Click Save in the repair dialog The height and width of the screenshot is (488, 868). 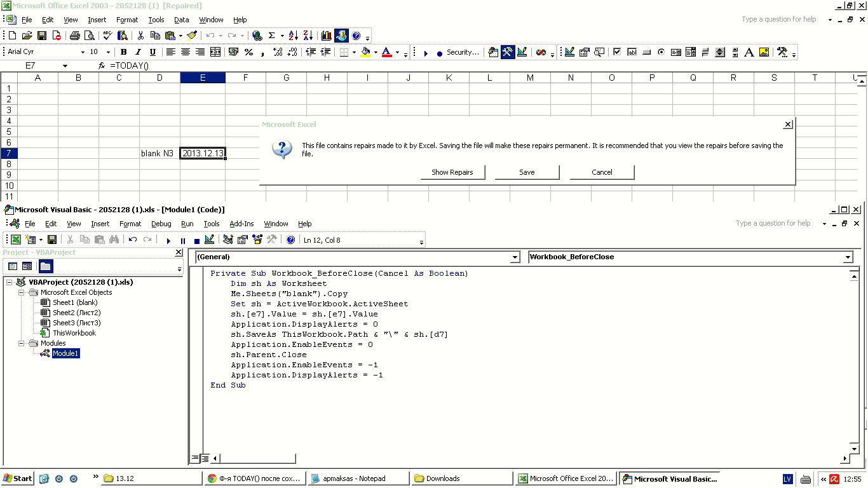(527, 172)
